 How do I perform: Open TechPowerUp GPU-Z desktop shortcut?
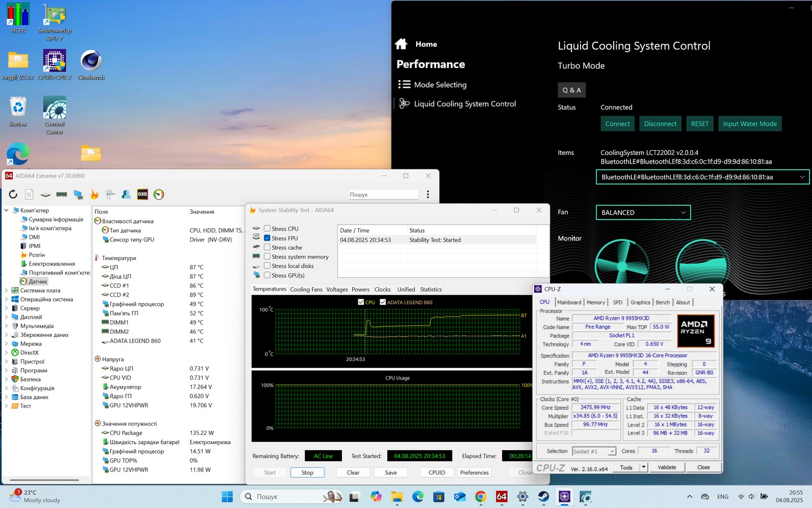point(54,22)
